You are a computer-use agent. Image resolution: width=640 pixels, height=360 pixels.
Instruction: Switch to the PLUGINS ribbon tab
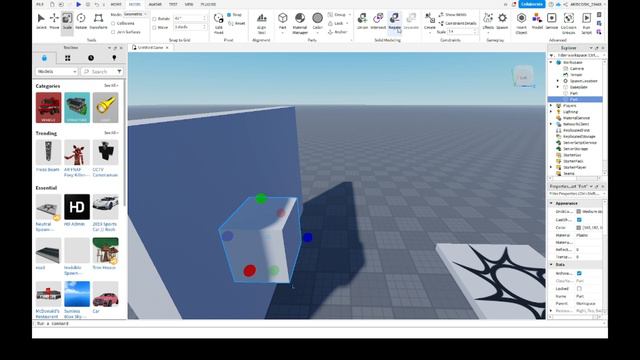coord(208,4)
